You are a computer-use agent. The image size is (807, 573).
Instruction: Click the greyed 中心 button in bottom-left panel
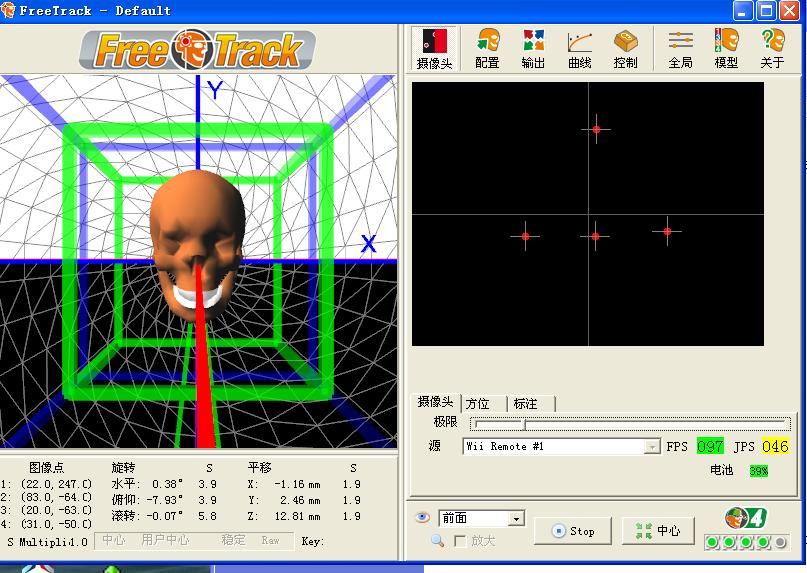tap(114, 540)
